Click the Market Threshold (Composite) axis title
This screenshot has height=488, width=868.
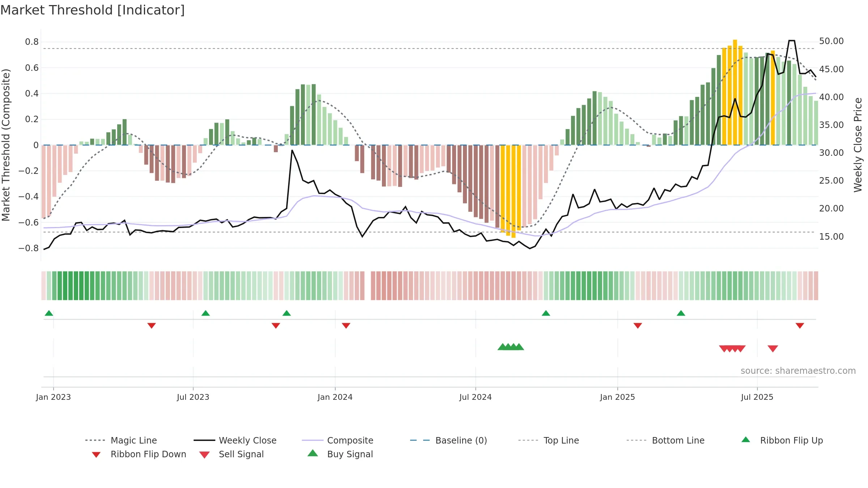coord(6,145)
